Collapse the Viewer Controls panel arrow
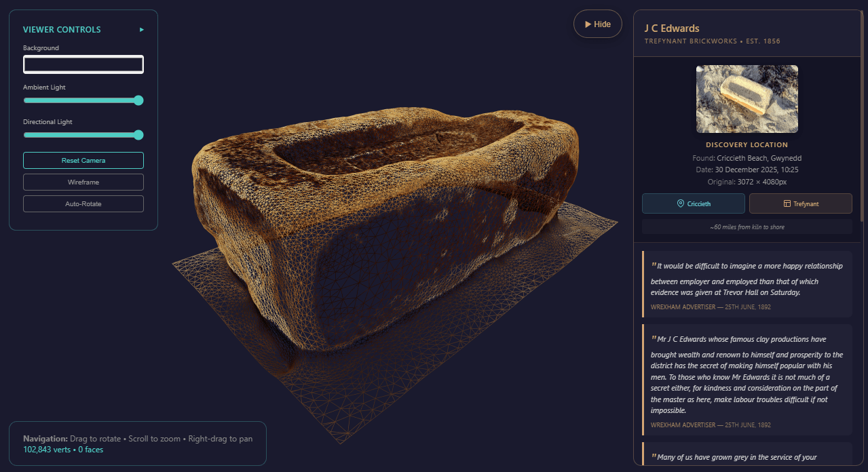The image size is (868, 472). 142,30
